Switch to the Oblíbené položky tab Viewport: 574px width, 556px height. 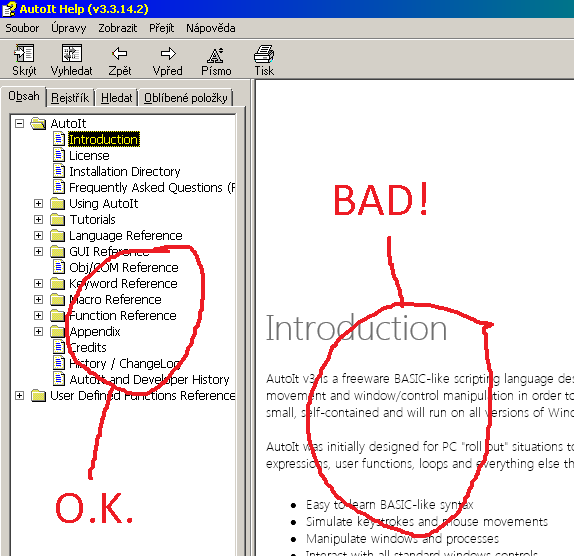pos(186,98)
